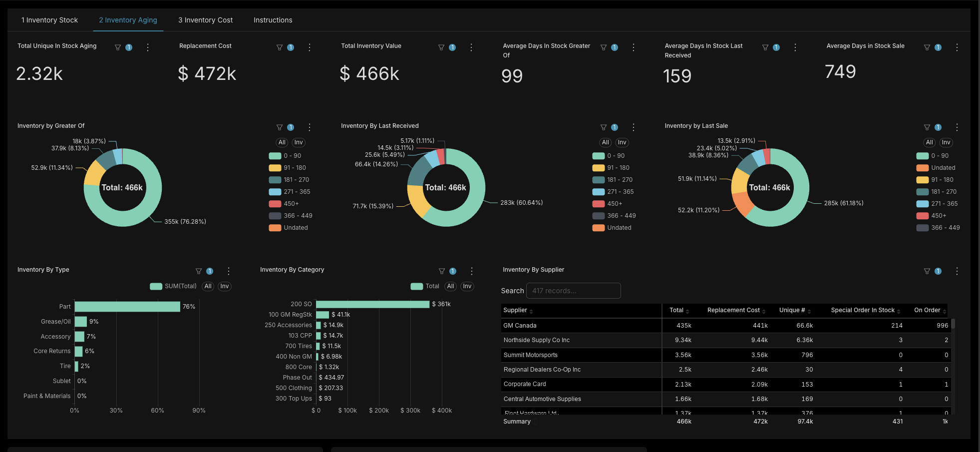Switch to the 3 Inventory Cost tab
The height and width of the screenshot is (452, 980).
[x=205, y=20]
